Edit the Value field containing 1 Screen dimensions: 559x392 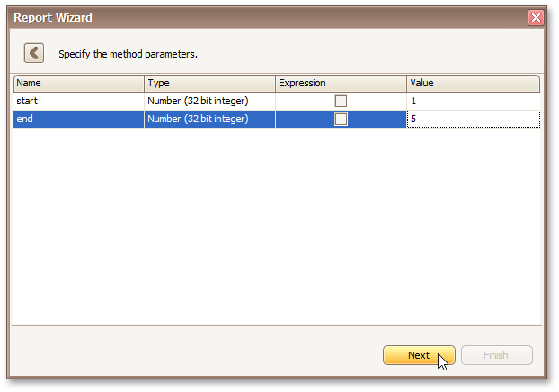point(473,101)
